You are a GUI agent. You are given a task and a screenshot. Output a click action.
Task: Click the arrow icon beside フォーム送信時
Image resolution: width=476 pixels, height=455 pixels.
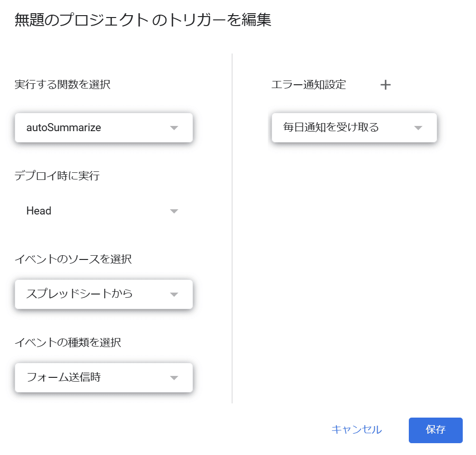pos(174,378)
